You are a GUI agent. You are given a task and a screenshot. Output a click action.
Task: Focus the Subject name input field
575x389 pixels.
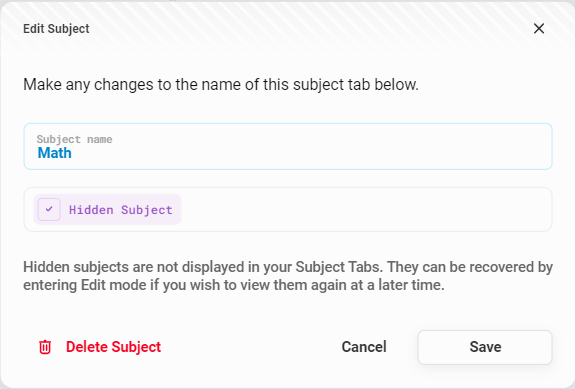point(288,146)
